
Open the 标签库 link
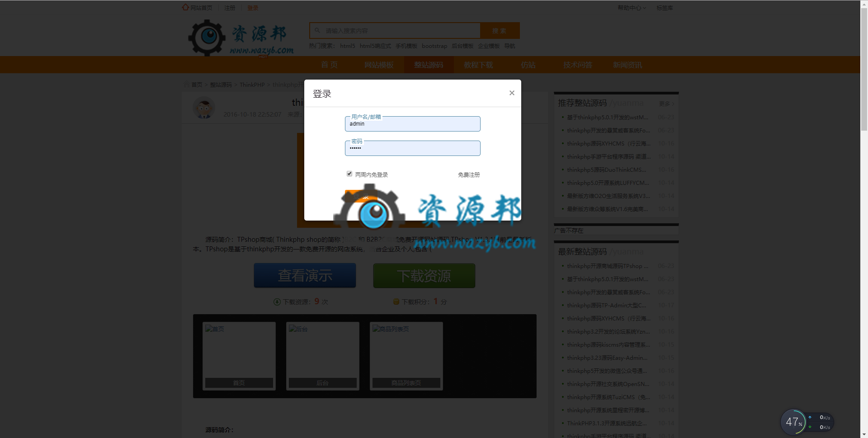coord(665,8)
